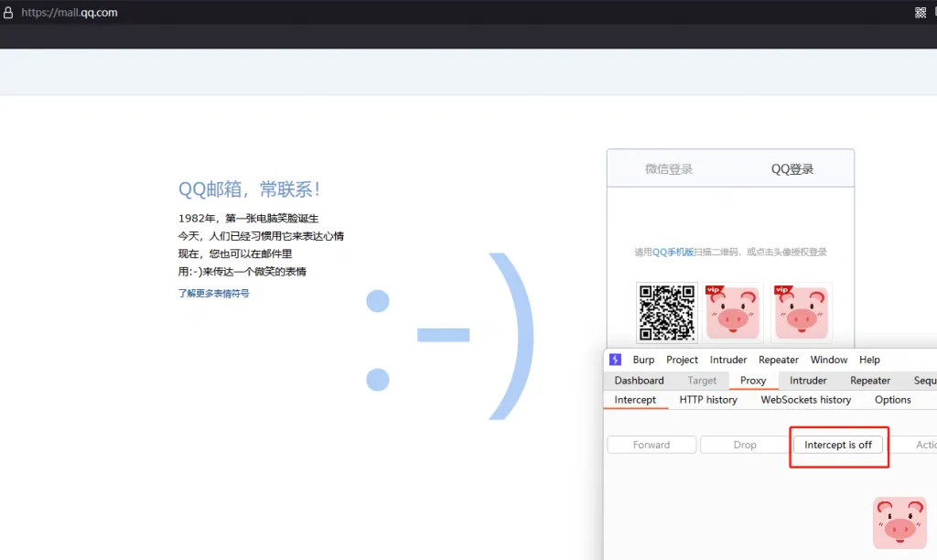Click the lock icon in address bar
937x560 pixels.
click(x=7, y=13)
